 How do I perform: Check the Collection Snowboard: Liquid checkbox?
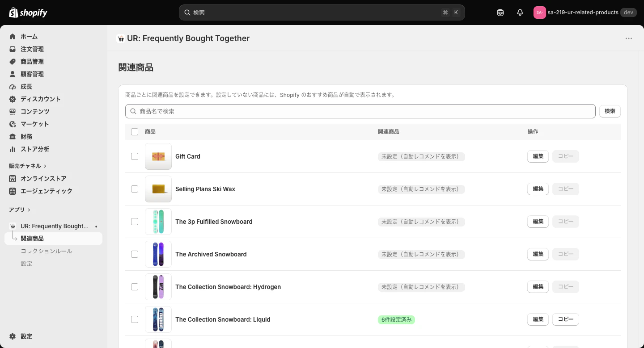point(135,319)
